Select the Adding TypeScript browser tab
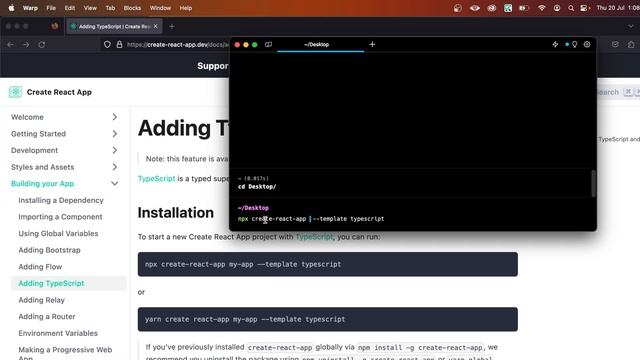Screen dimensions: 640x360 [114, 26]
